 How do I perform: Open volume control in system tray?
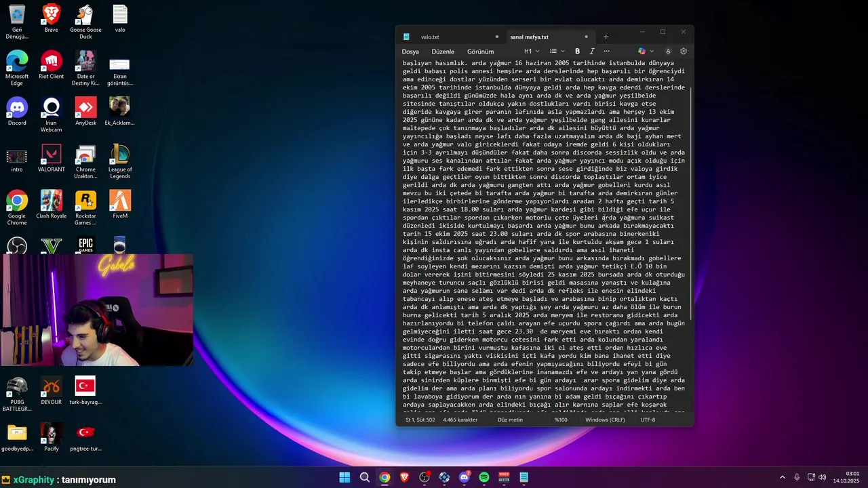tap(822, 477)
